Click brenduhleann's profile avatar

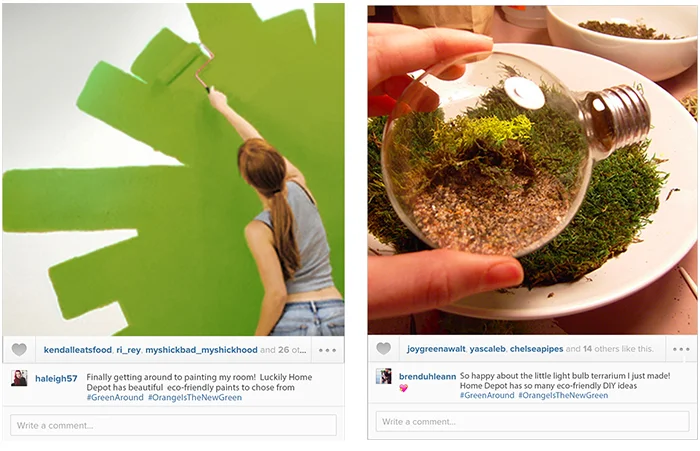[383, 376]
